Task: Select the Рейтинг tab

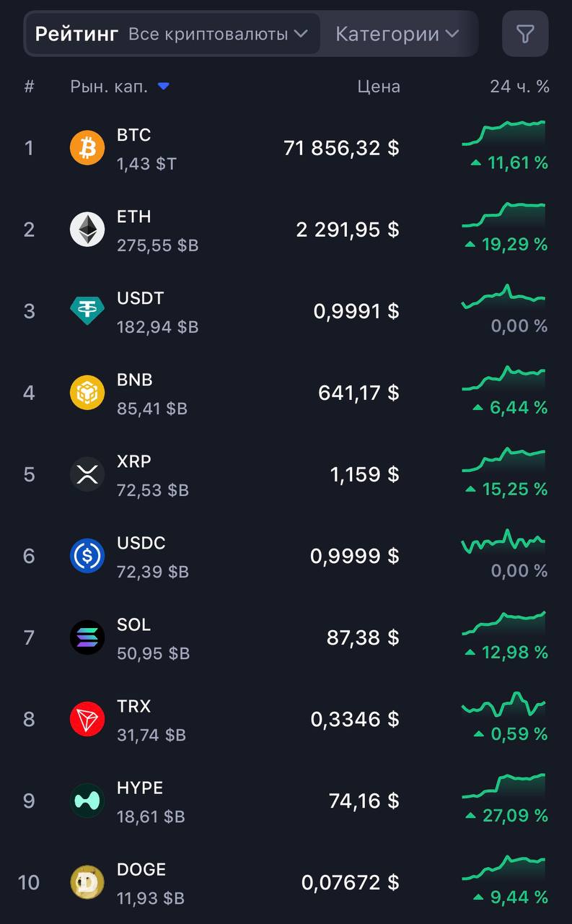Action: 76,34
